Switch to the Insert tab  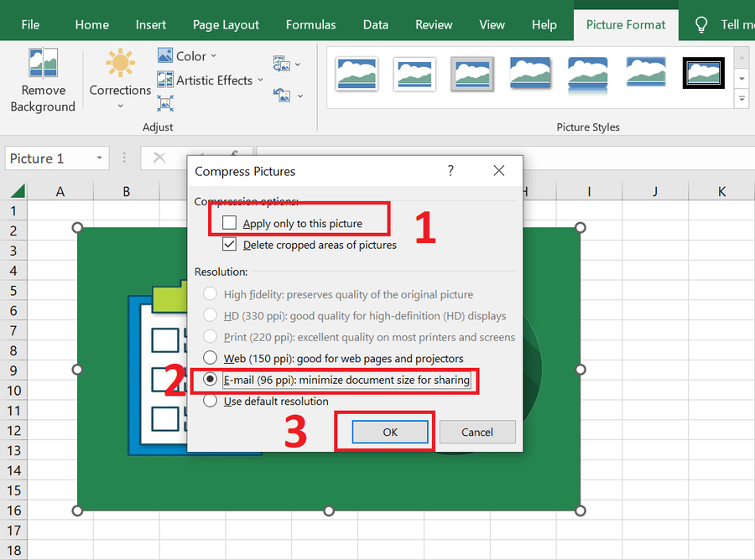coord(150,24)
